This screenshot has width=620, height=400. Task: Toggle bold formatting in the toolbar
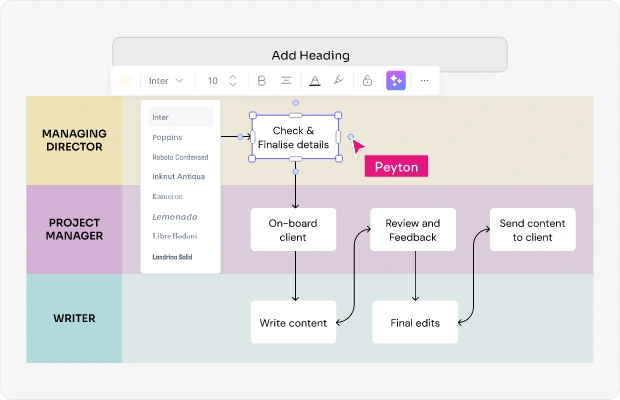pos(261,81)
